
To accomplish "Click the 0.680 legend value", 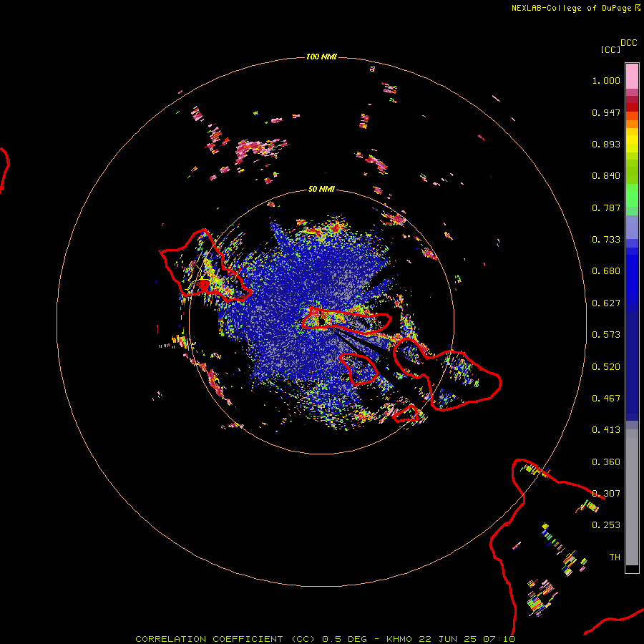I will (606, 271).
